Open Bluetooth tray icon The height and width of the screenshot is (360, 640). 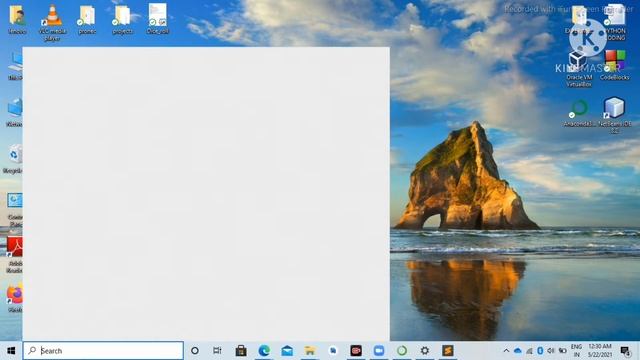click(540, 351)
